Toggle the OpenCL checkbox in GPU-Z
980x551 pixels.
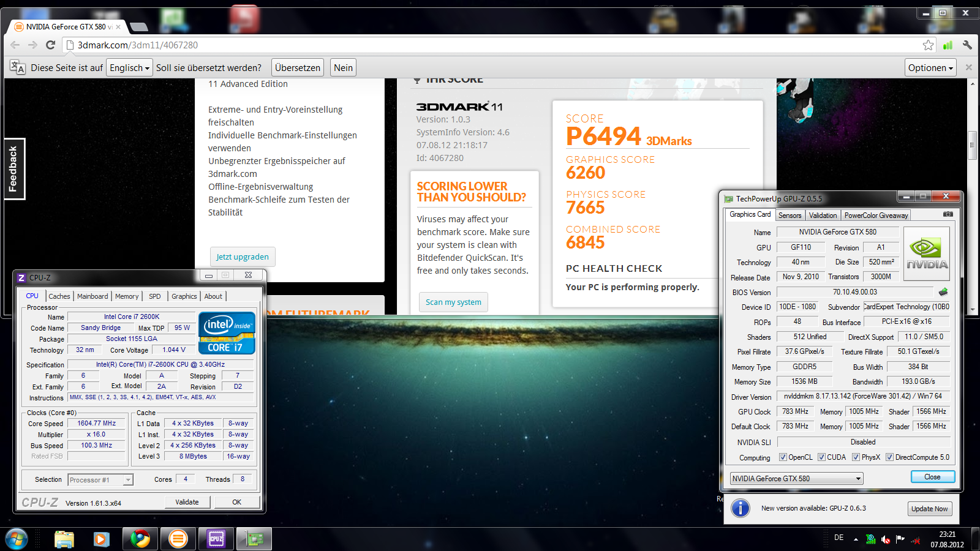[x=783, y=457]
